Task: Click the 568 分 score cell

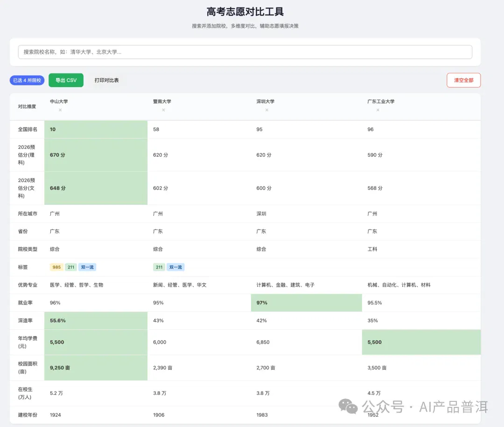Action: [421, 188]
